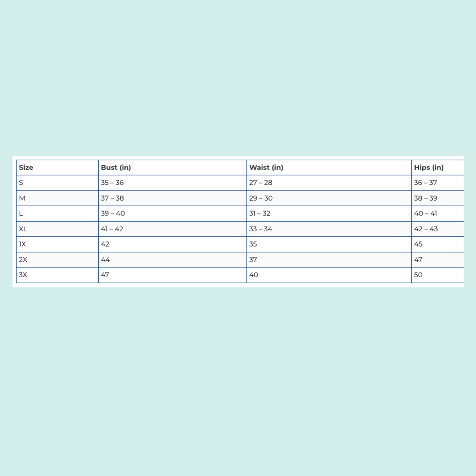Viewport: 476px width, 476px height.
Task: Select the 3X size cell
Action: tap(23, 275)
